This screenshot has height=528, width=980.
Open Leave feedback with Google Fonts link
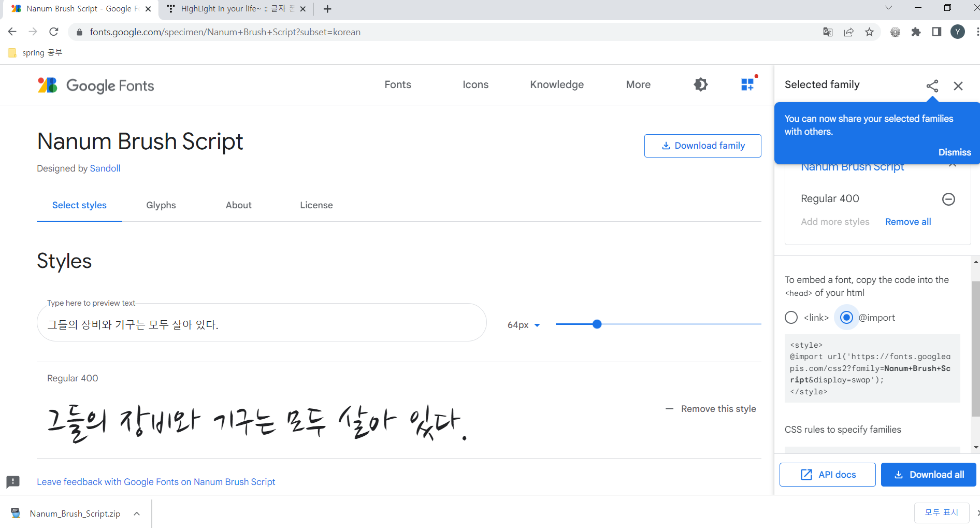(x=156, y=482)
